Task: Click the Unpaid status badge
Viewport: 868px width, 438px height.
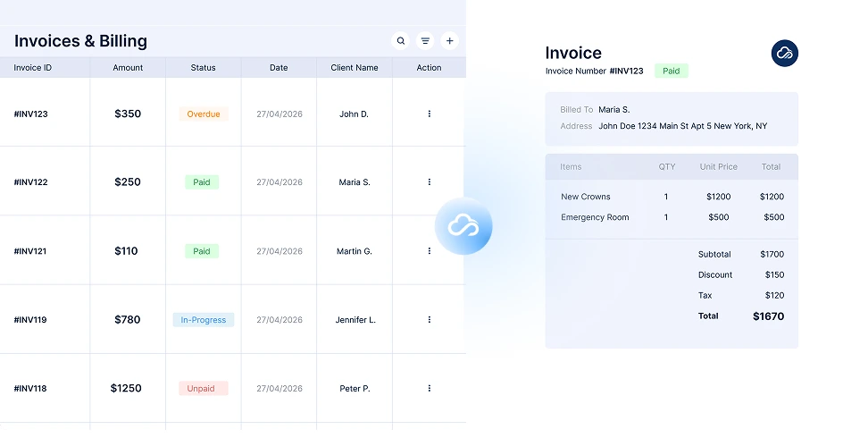Action: click(204, 388)
